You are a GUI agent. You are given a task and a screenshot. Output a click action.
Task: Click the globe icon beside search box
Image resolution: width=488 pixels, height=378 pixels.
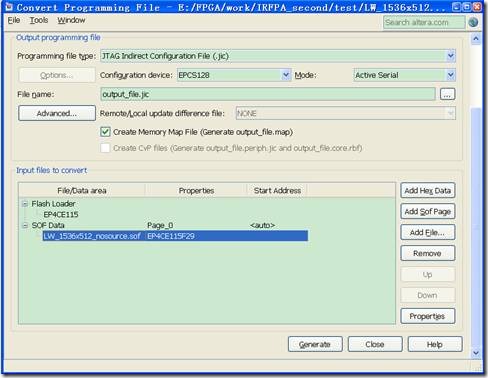[x=473, y=22]
